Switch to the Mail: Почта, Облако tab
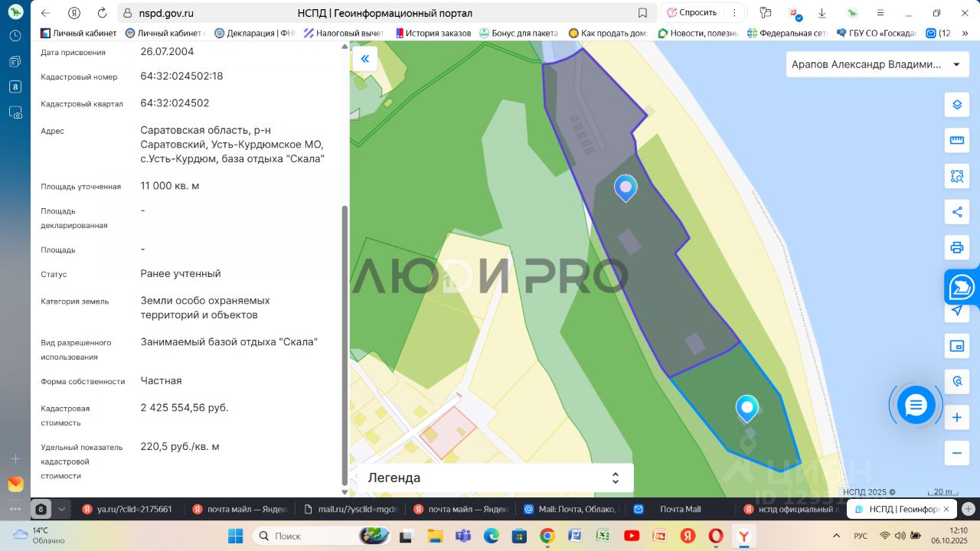The width and height of the screenshot is (980, 551). (x=570, y=509)
